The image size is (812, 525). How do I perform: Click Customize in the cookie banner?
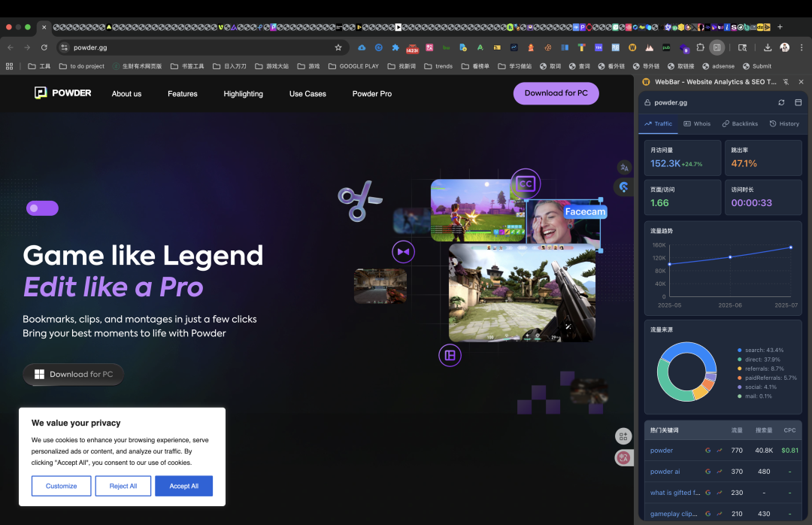tap(61, 486)
